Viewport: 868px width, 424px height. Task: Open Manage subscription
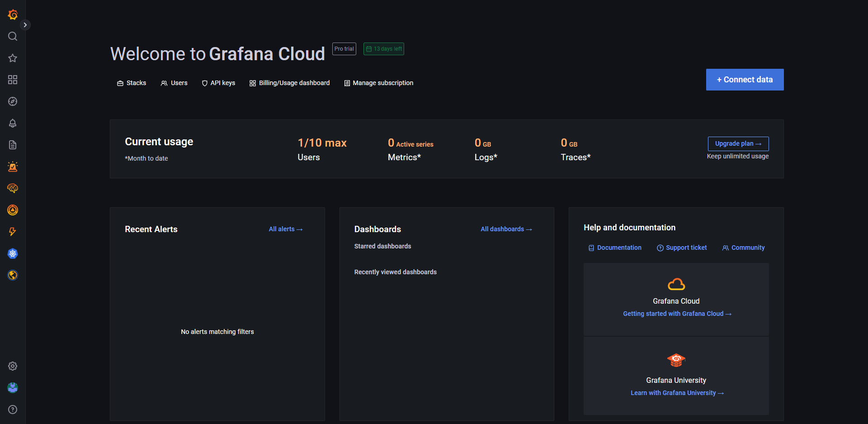pos(379,83)
